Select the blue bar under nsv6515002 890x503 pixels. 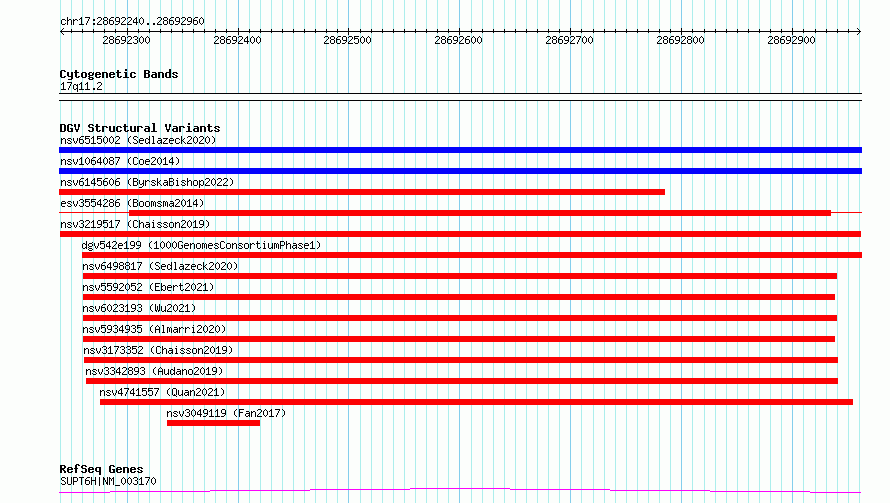(460, 150)
